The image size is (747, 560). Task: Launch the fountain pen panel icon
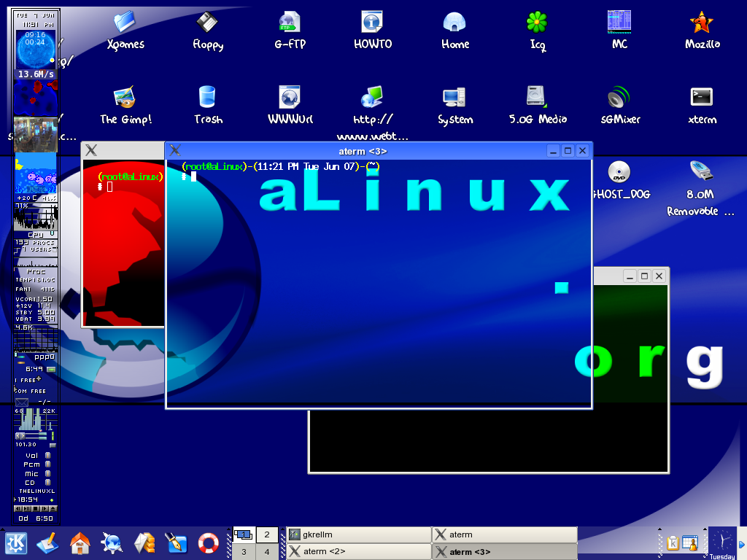pos(176,543)
